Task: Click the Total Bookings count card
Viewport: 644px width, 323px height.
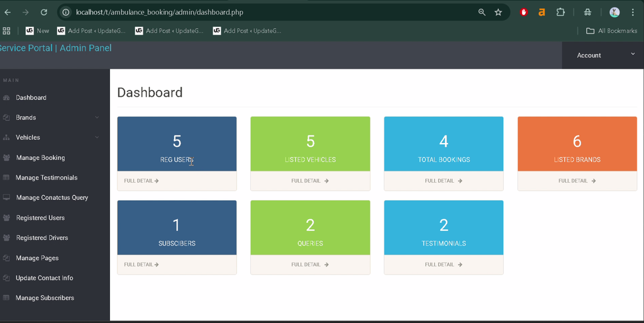Action: point(443,144)
